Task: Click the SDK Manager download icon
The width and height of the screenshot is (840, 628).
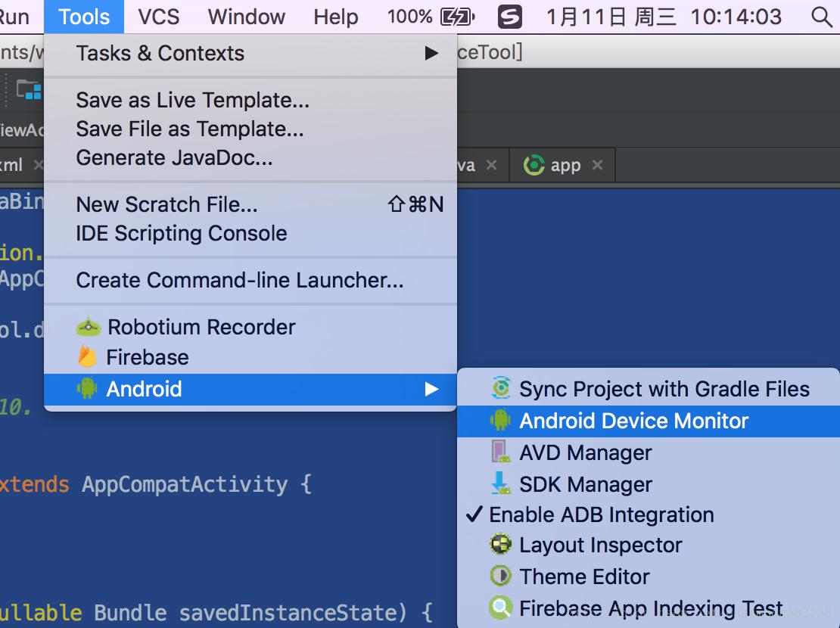Action: coord(501,484)
